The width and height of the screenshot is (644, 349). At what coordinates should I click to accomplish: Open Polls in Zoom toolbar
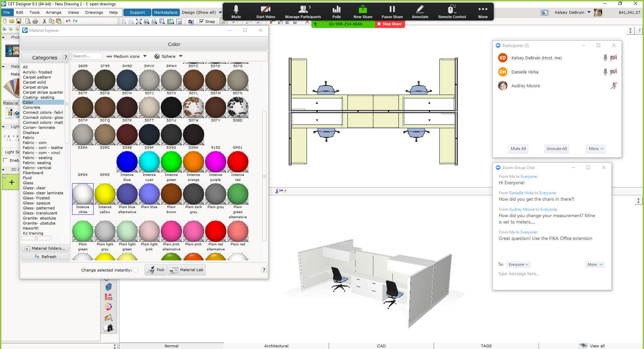click(x=336, y=12)
